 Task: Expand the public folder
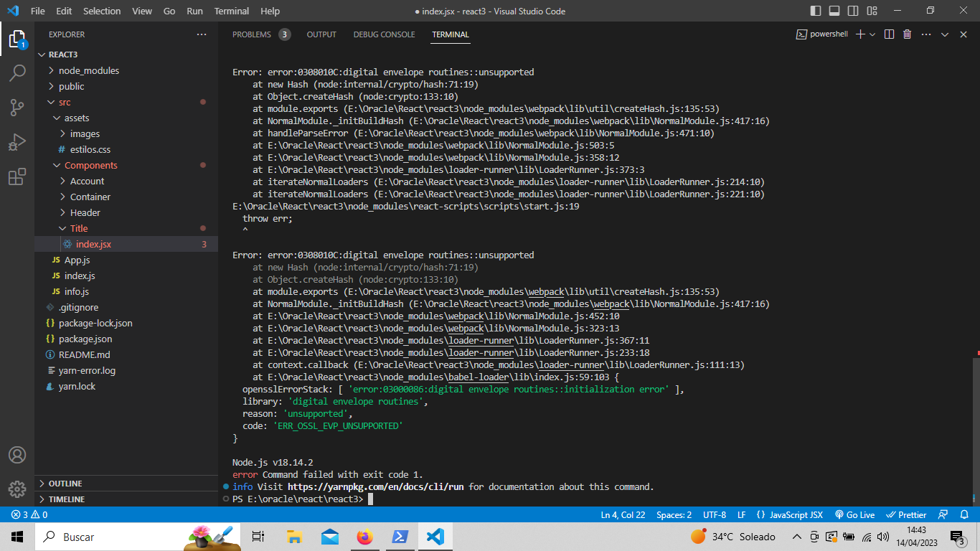tap(72, 86)
